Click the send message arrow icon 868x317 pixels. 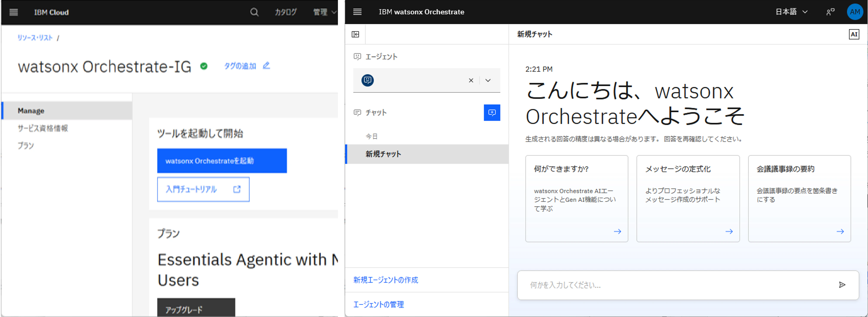tap(842, 285)
